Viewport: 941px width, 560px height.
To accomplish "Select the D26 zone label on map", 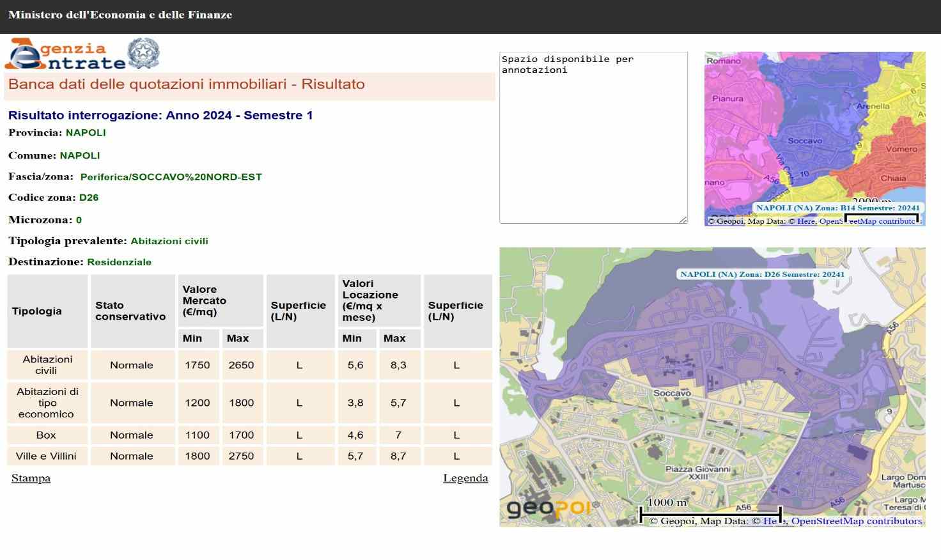I will [762, 274].
